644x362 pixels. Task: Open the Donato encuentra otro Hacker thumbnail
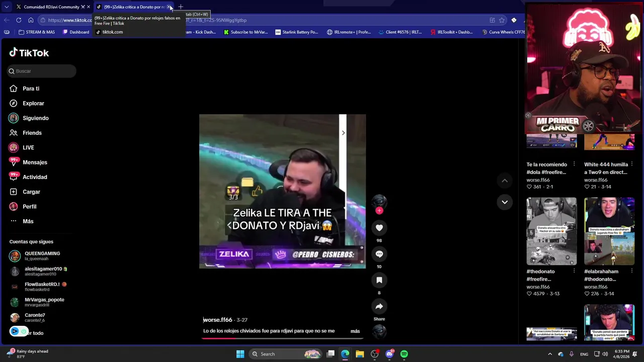[x=551, y=231]
